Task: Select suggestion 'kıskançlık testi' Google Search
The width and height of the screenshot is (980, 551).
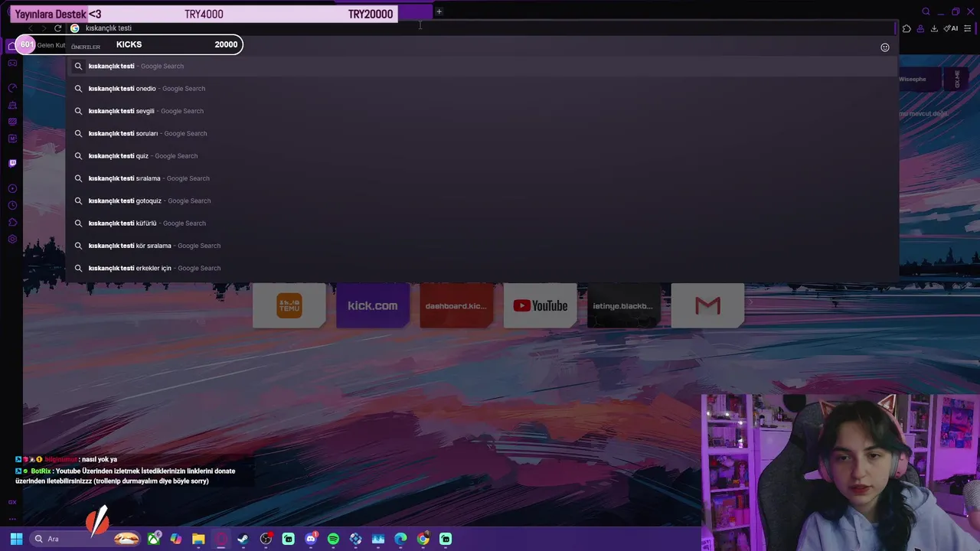Action: pos(482,66)
